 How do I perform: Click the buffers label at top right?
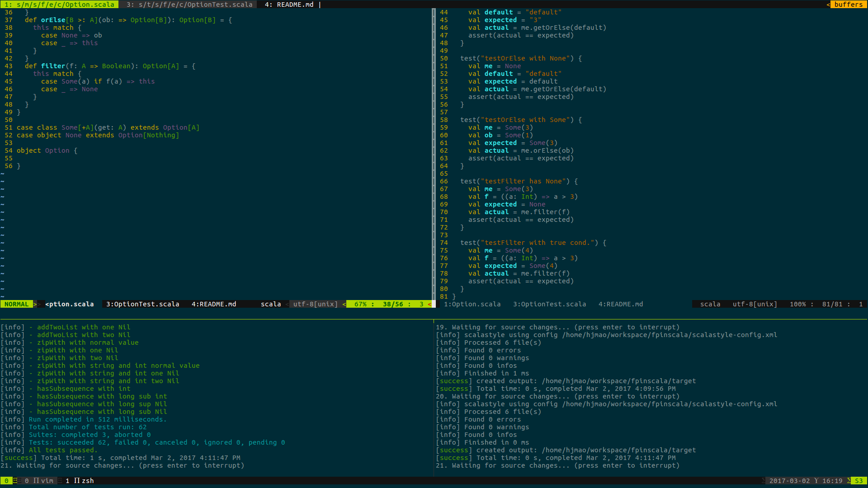click(x=848, y=5)
